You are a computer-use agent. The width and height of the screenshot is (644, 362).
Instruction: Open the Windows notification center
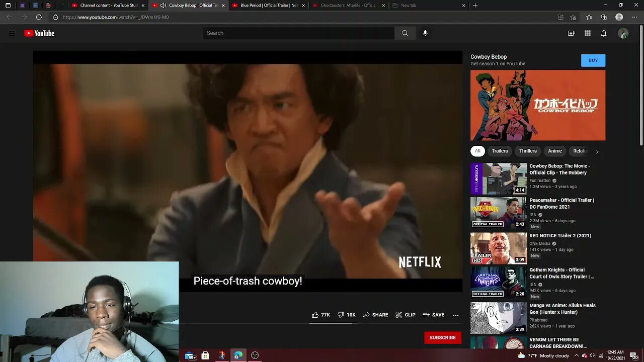[633, 356]
